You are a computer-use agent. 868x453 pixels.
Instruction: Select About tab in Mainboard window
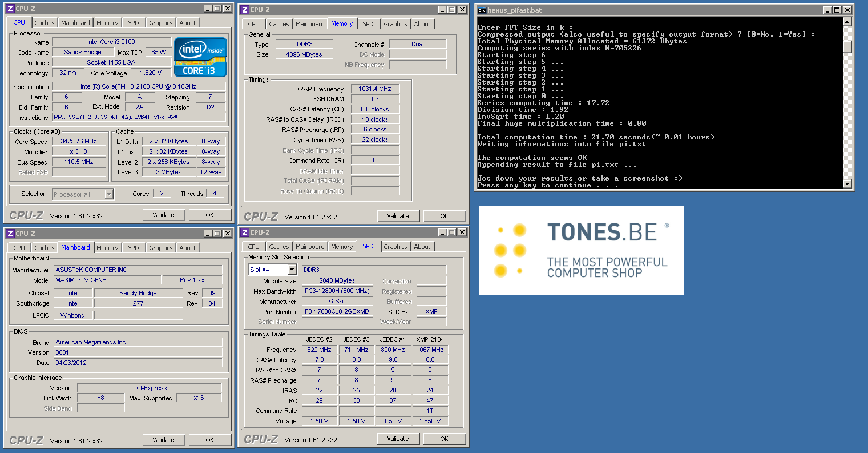click(188, 248)
